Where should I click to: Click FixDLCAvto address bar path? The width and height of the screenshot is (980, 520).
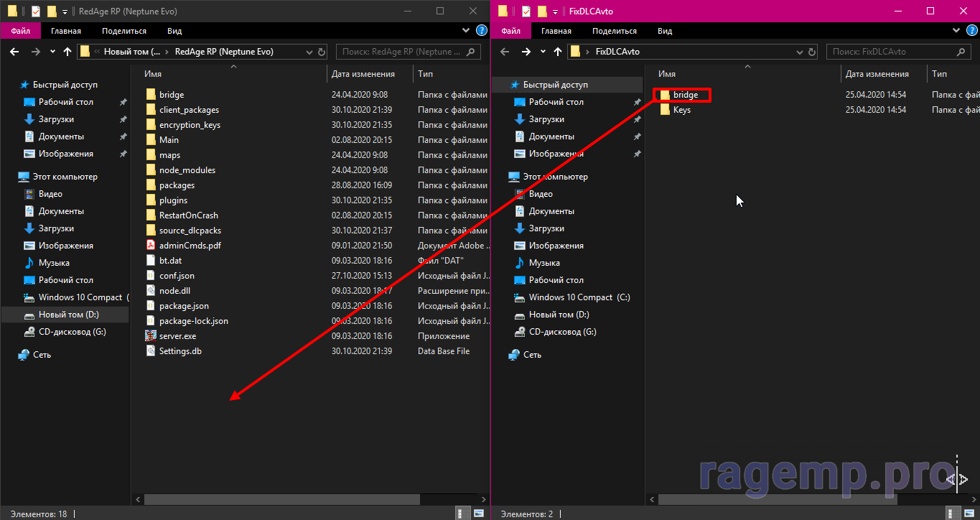click(617, 52)
